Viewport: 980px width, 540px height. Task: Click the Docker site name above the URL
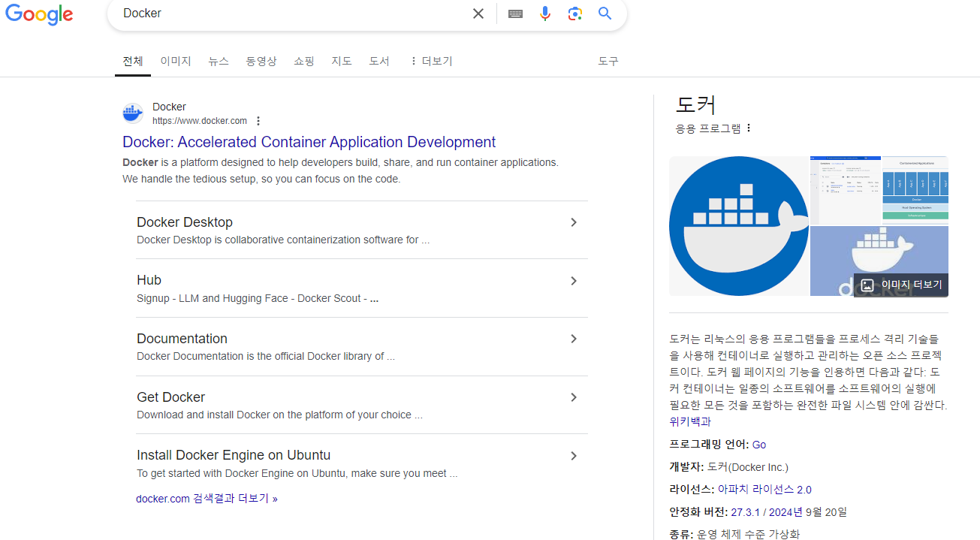[169, 107]
